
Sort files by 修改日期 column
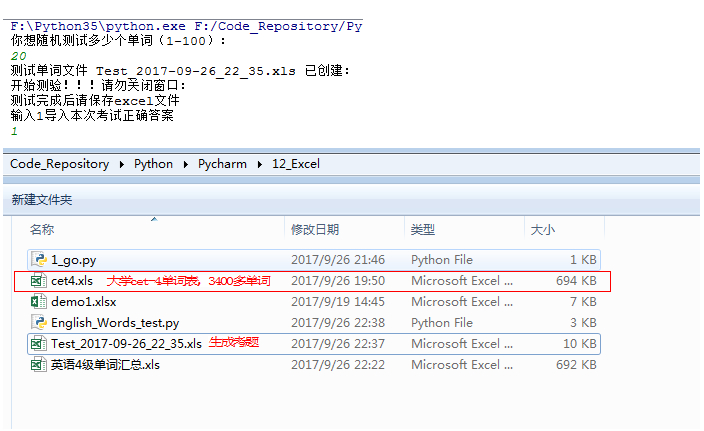(x=315, y=229)
